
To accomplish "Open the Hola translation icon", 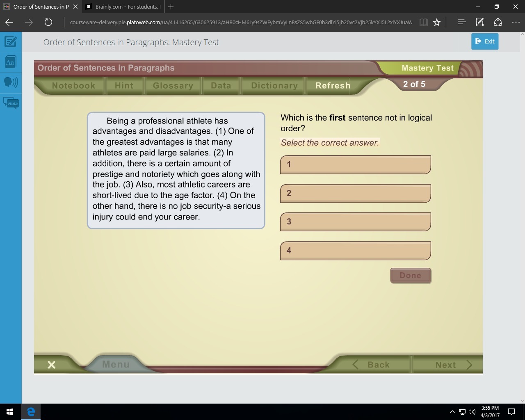I will coord(11,103).
